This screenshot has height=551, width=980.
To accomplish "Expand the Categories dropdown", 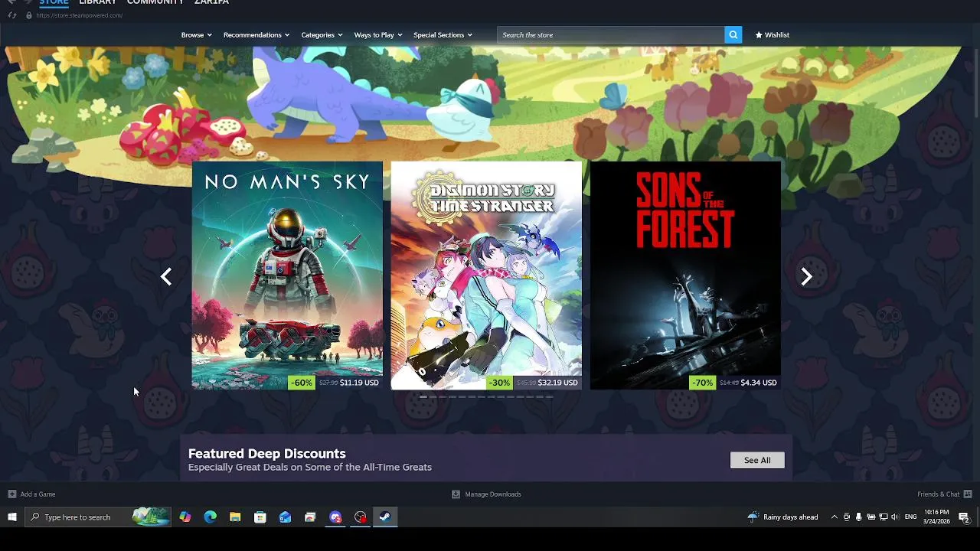I will [x=322, y=34].
